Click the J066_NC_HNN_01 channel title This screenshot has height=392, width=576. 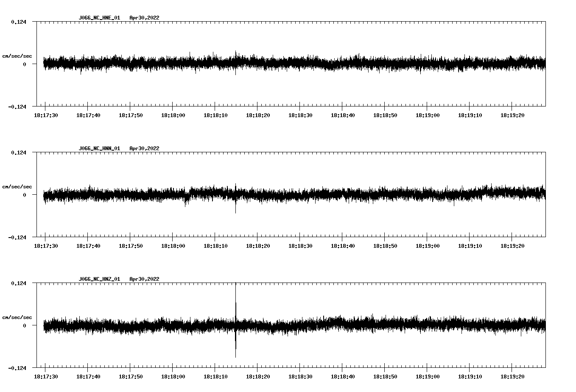[x=99, y=148]
